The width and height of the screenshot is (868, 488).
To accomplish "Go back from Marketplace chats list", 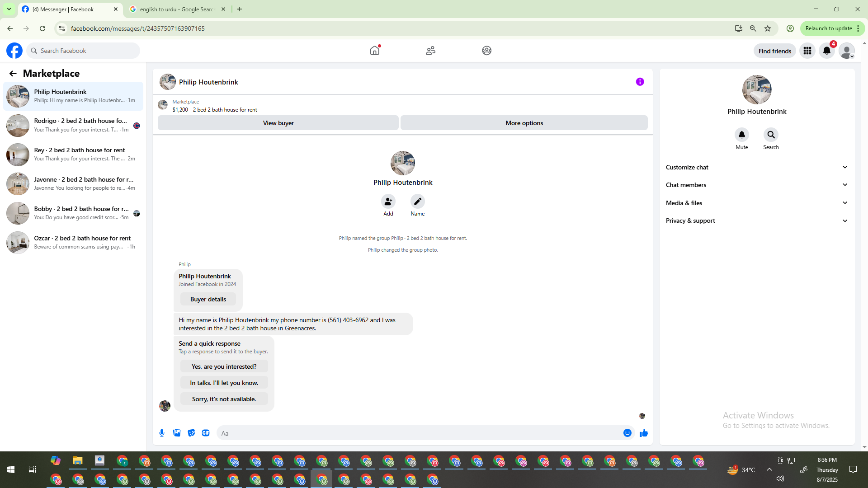I will [x=13, y=74].
